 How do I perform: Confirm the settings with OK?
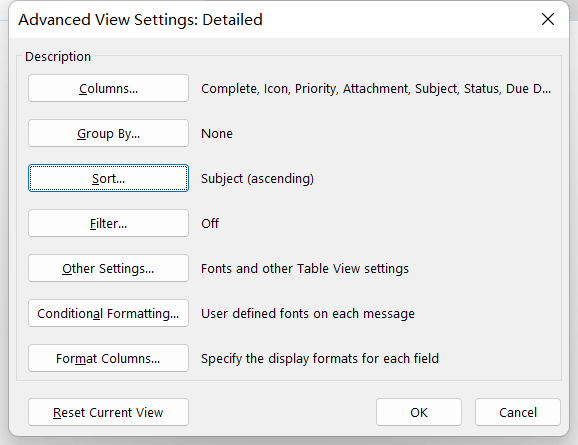click(x=419, y=412)
